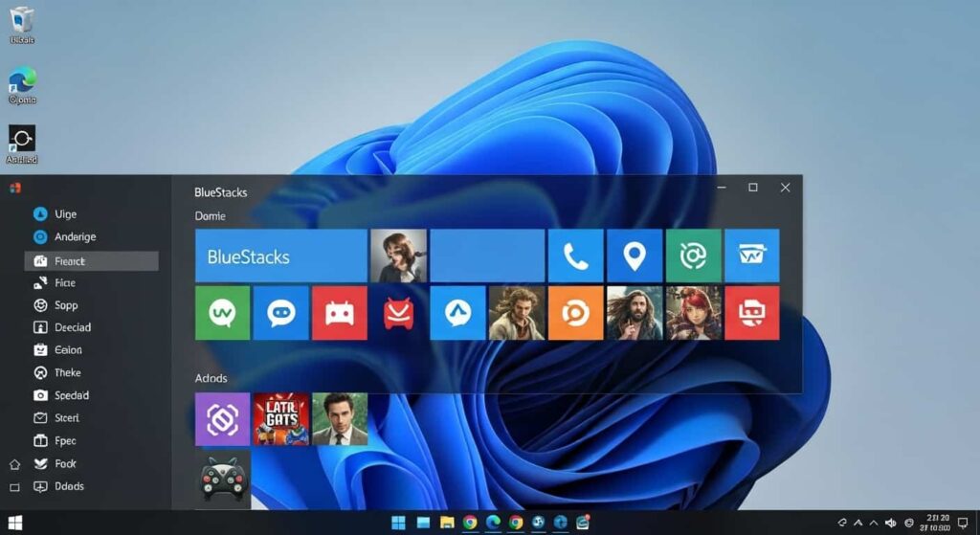Viewport: 980px width, 535px height.
Task: Open the woman portrait tile beside BlueStacks
Action: pyautogui.click(x=399, y=256)
